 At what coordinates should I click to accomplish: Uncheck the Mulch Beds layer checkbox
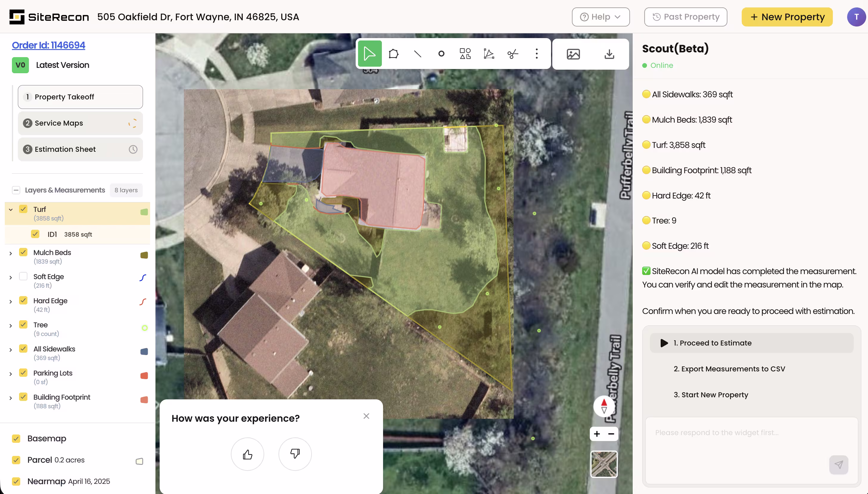(23, 252)
